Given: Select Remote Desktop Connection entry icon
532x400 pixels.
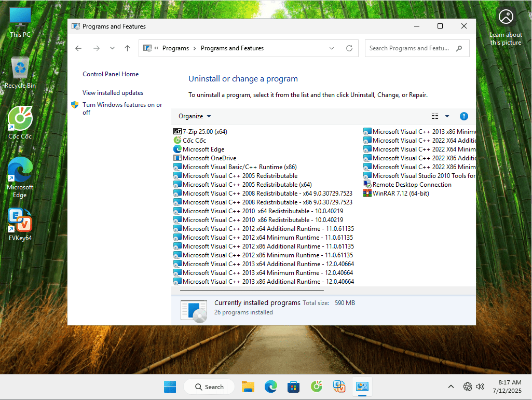Looking at the screenshot, I should tap(367, 184).
